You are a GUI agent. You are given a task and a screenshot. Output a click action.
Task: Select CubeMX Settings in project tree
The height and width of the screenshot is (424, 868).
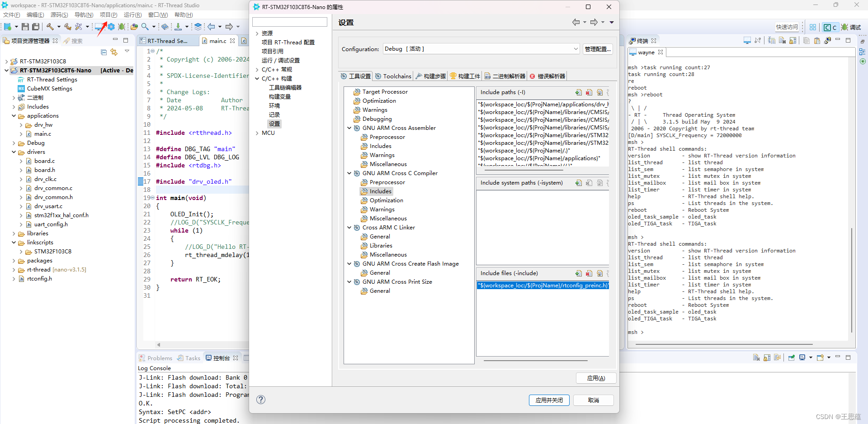point(49,89)
